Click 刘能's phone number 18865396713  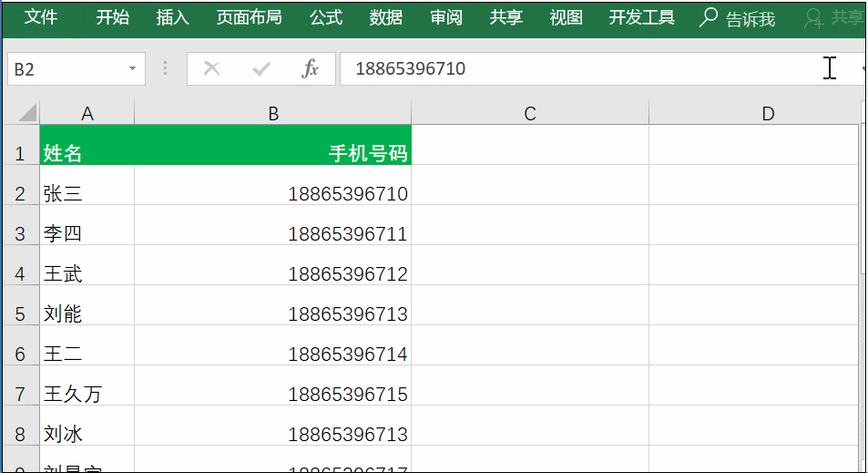coord(273,305)
